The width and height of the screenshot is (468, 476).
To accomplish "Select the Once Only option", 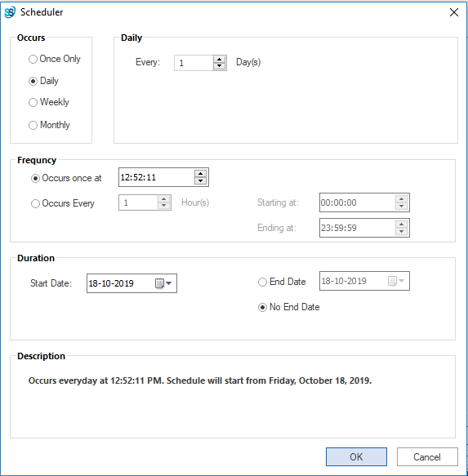I will pos(55,59).
